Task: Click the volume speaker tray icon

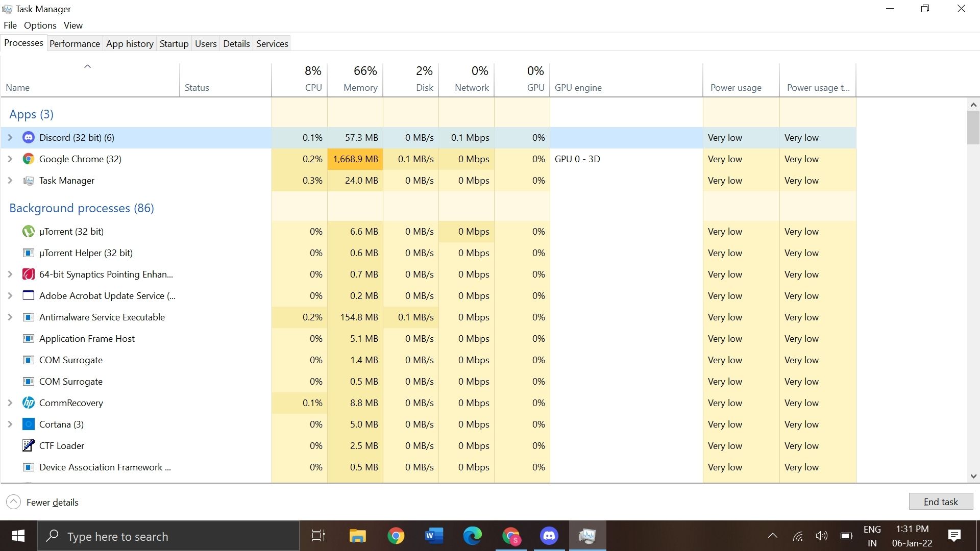Action: (821, 536)
